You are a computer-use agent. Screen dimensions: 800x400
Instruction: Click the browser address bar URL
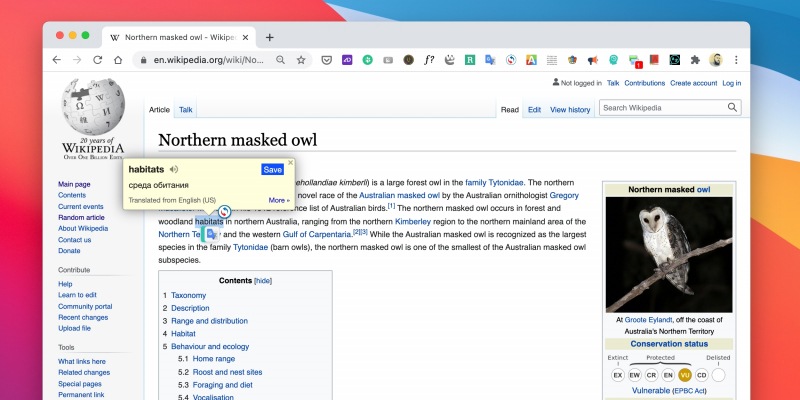[209, 60]
